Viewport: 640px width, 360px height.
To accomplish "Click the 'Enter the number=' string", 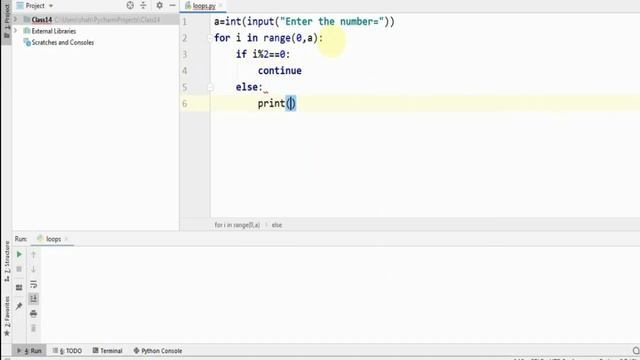I will click(332, 22).
